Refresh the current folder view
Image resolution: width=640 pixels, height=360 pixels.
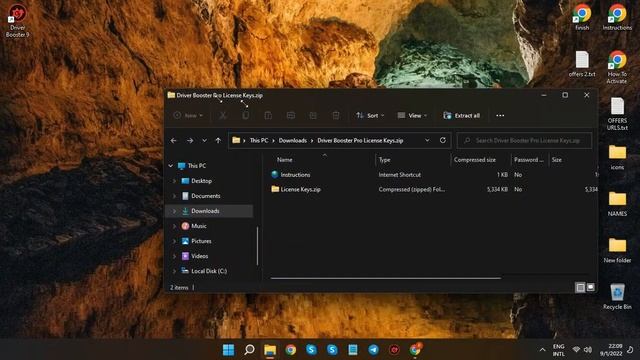coord(443,140)
